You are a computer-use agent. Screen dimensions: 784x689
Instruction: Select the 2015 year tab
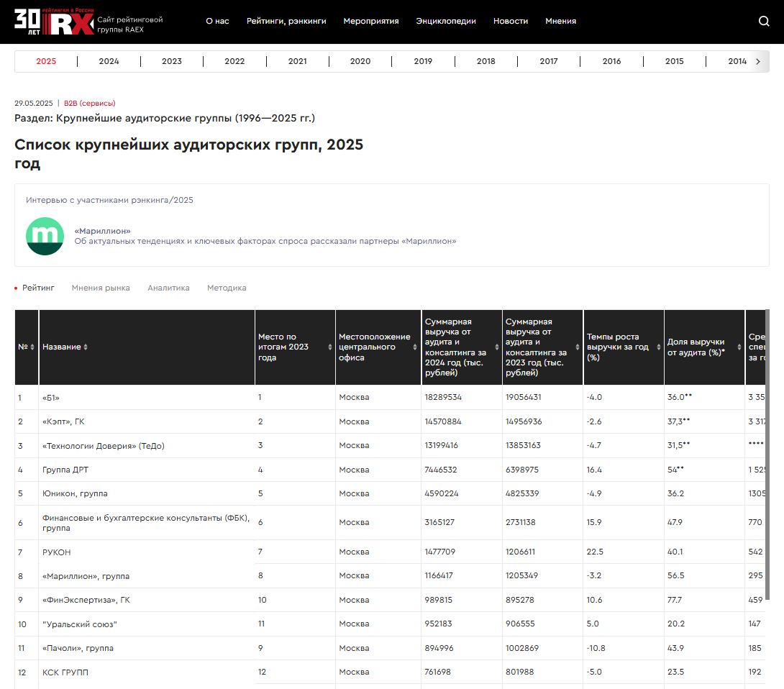coord(675,62)
